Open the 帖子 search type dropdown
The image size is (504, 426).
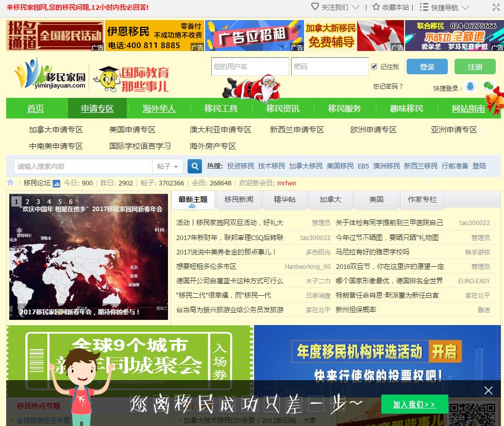coord(167,166)
